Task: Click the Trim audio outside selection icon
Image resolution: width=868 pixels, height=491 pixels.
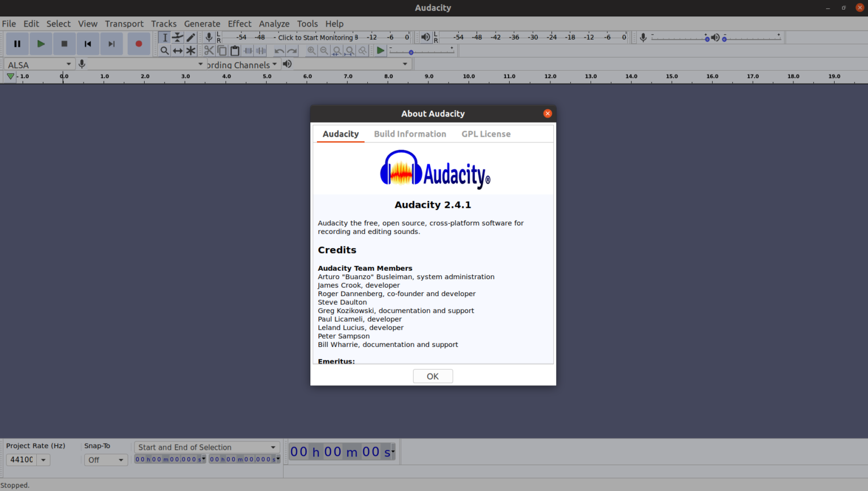Action: pyautogui.click(x=248, y=50)
